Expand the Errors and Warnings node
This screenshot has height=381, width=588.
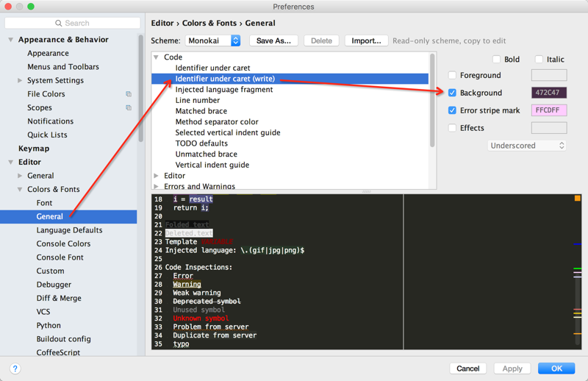pos(157,187)
